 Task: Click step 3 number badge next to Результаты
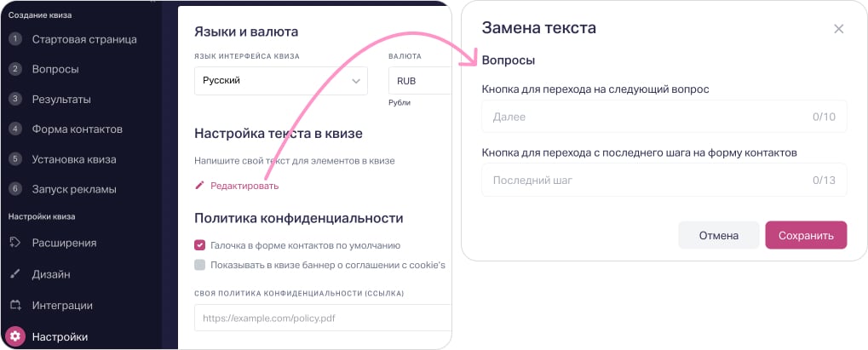(x=15, y=99)
